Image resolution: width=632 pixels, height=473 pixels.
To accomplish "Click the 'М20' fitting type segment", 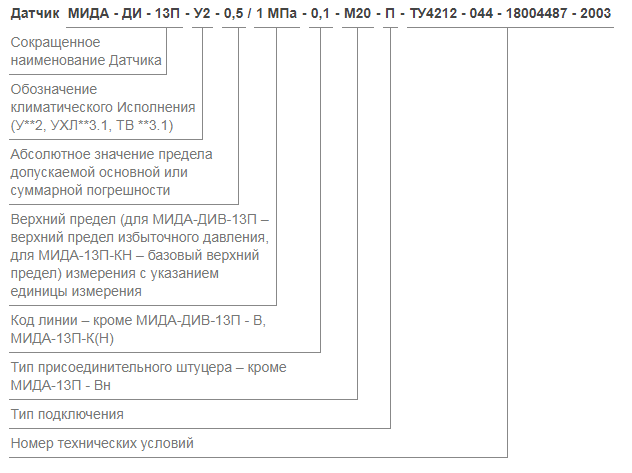I will [357, 13].
